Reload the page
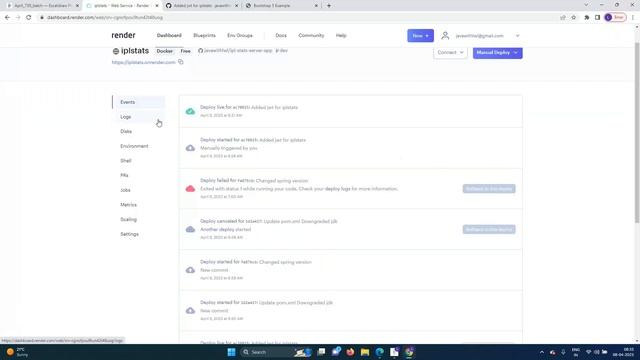640x360 pixels. 29,18
